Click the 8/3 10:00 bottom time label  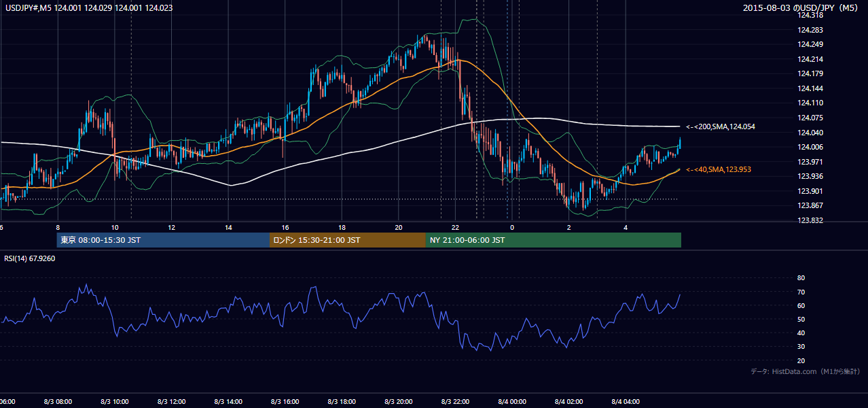[x=115, y=402]
